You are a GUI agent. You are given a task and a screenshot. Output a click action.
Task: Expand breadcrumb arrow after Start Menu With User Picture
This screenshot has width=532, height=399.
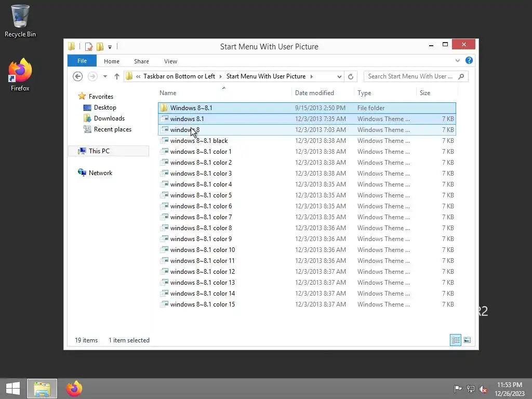click(312, 77)
